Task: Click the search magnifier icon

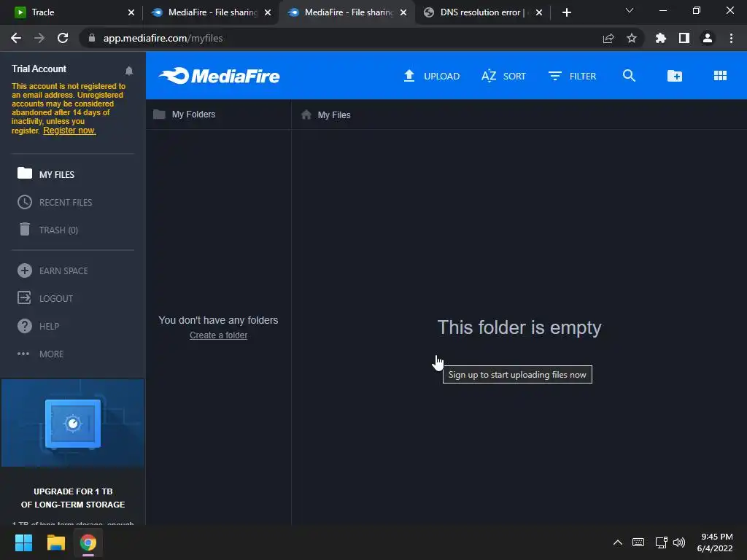Action: (x=629, y=76)
